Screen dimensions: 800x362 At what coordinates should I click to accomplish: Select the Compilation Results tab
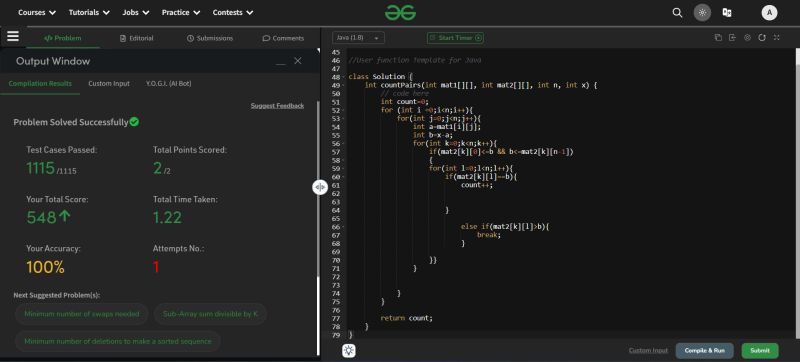(x=40, y=84)
